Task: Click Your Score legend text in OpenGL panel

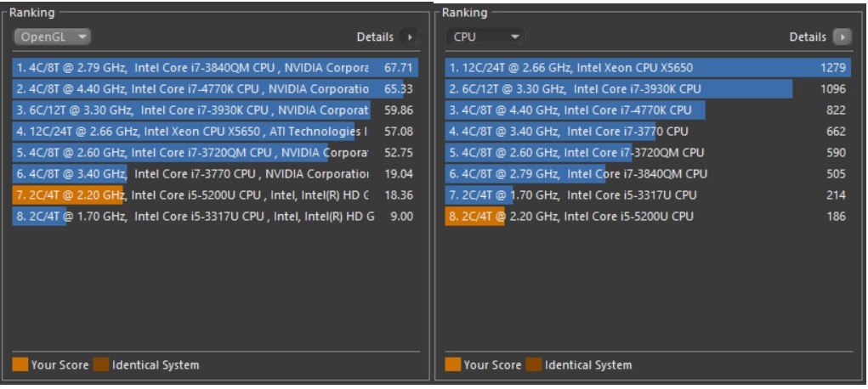Action: [60, 365]
